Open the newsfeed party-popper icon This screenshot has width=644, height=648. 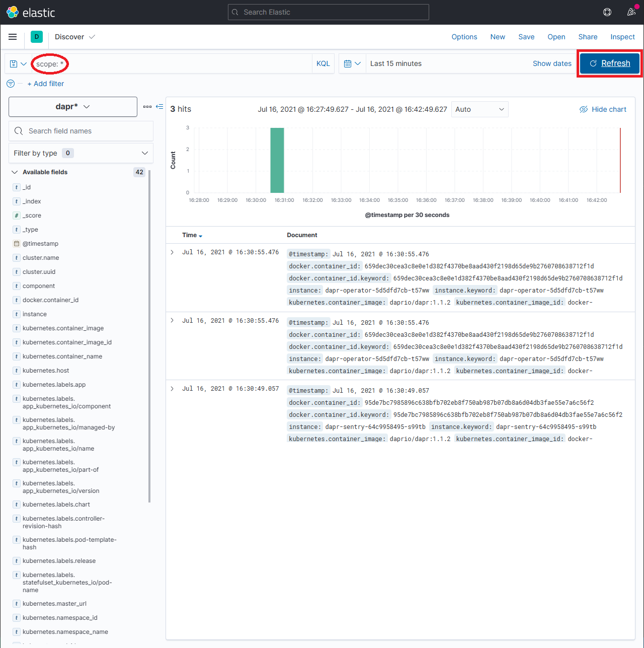tap(631, 12)
